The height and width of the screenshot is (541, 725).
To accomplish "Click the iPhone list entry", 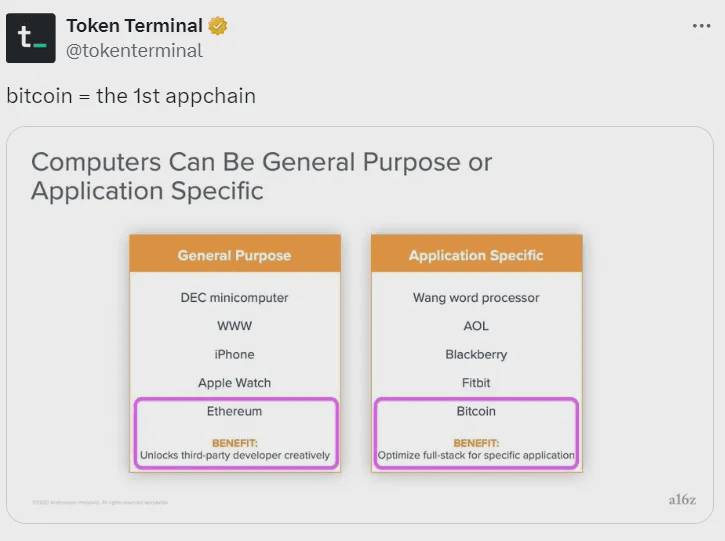I will pyautogui.click(x=234, y=354).
